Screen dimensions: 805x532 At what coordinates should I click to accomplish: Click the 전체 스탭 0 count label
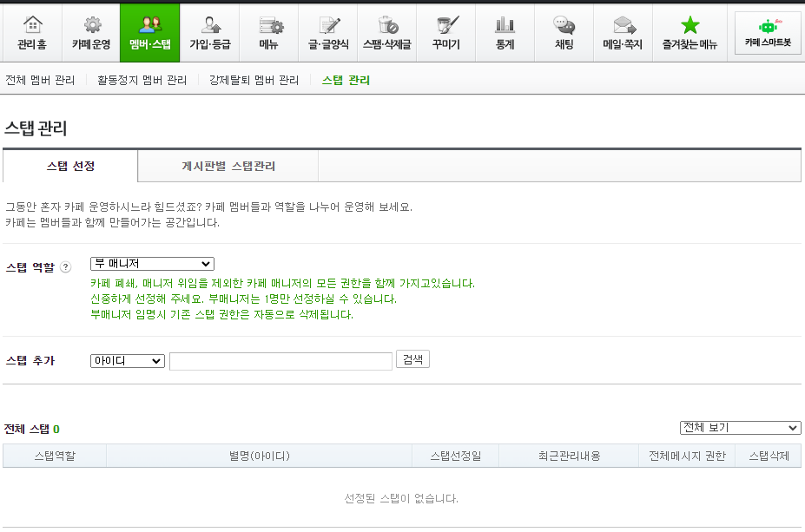[32, 429]
